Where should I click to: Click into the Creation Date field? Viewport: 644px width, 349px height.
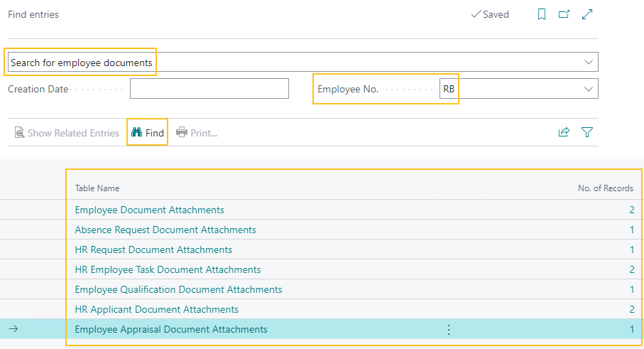(209, 89)
